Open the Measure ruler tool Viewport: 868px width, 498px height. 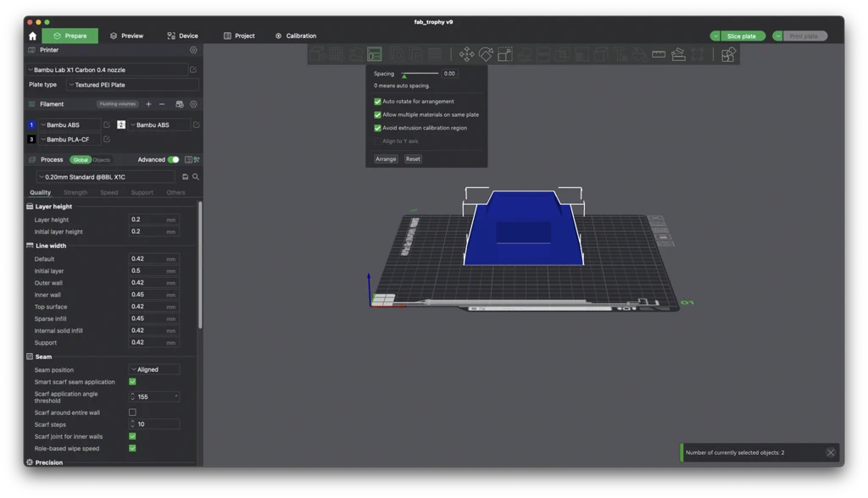click(658, 54)
